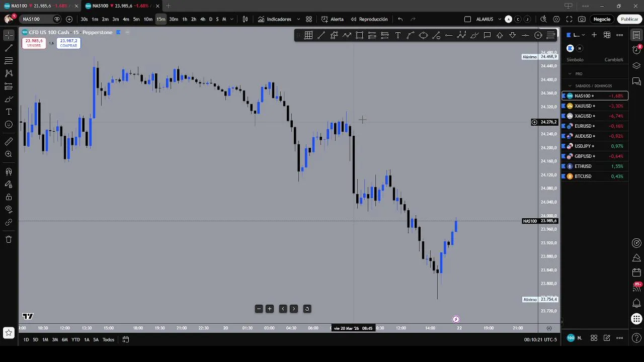Viewport: 644px width, 362px height.
Task: Collapse the SABADOS / DOMINGOS section
Action: click(570, 86)
